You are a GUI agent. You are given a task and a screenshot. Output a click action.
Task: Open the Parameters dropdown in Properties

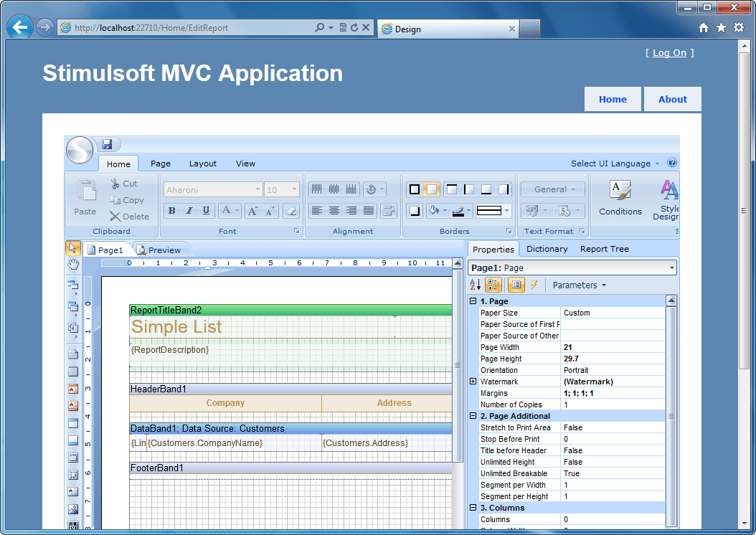pyautogui.click(x=579, y=285)
